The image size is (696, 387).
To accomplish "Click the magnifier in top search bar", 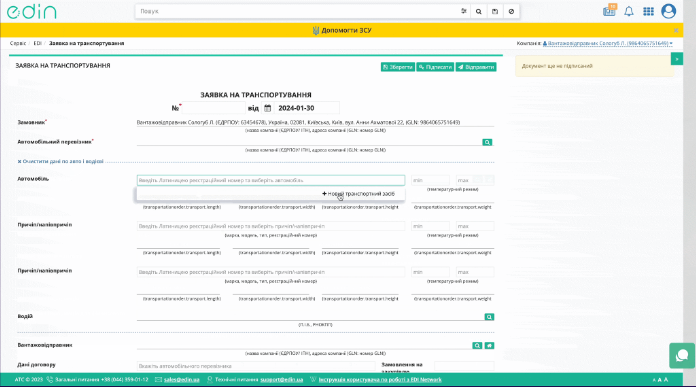I will (x=478, y=12).
